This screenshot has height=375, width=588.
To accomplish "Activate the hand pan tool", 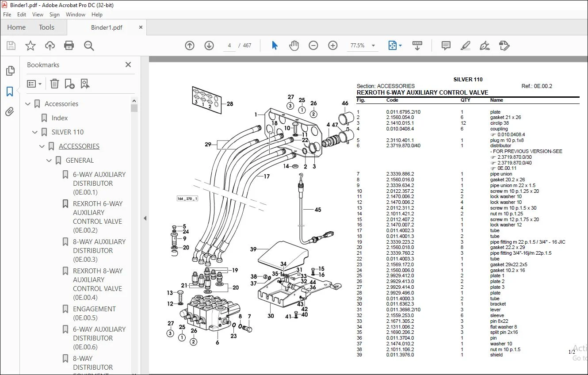I will point(294,46).
